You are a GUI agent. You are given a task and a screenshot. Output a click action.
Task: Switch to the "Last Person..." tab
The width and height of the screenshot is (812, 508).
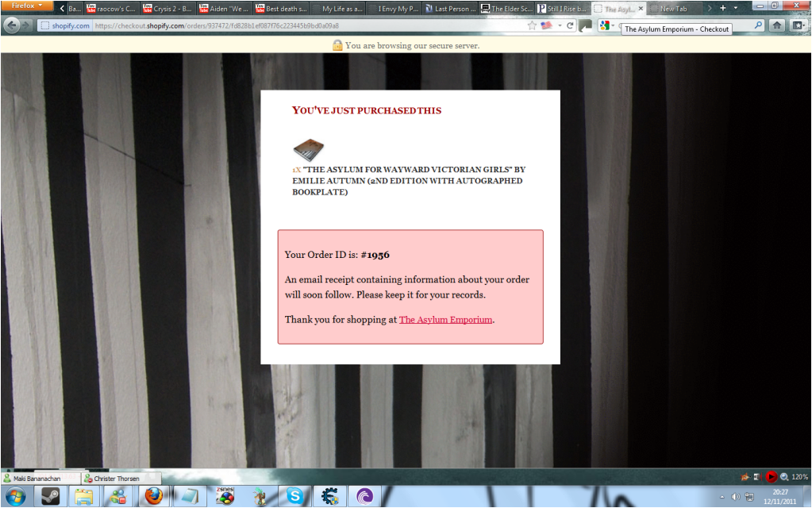(450, 8)
